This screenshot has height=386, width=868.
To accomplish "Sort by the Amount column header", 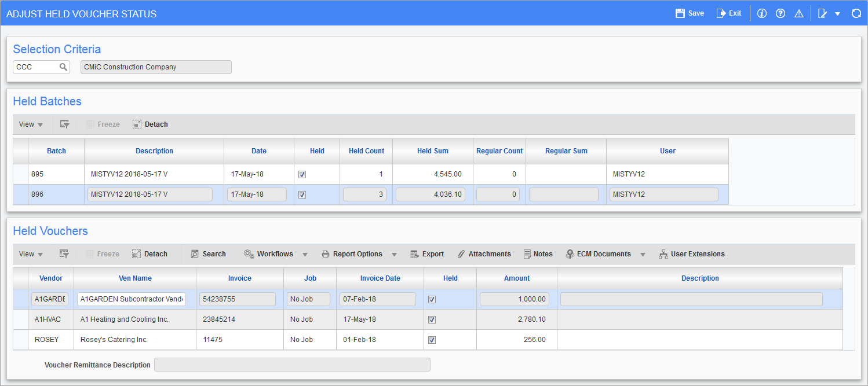I will pyautogui.click(x=516, y=278).
